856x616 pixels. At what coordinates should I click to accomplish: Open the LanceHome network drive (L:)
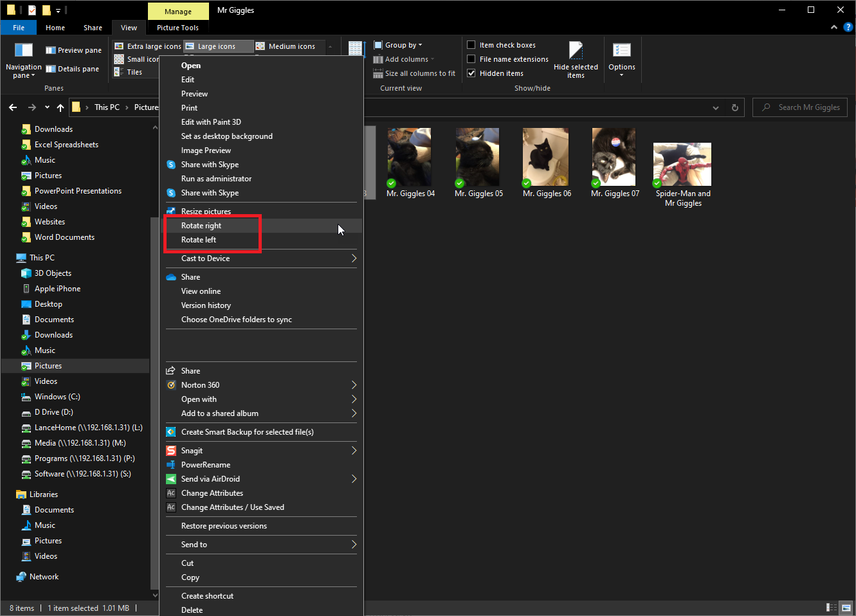[x=88, y=428]
